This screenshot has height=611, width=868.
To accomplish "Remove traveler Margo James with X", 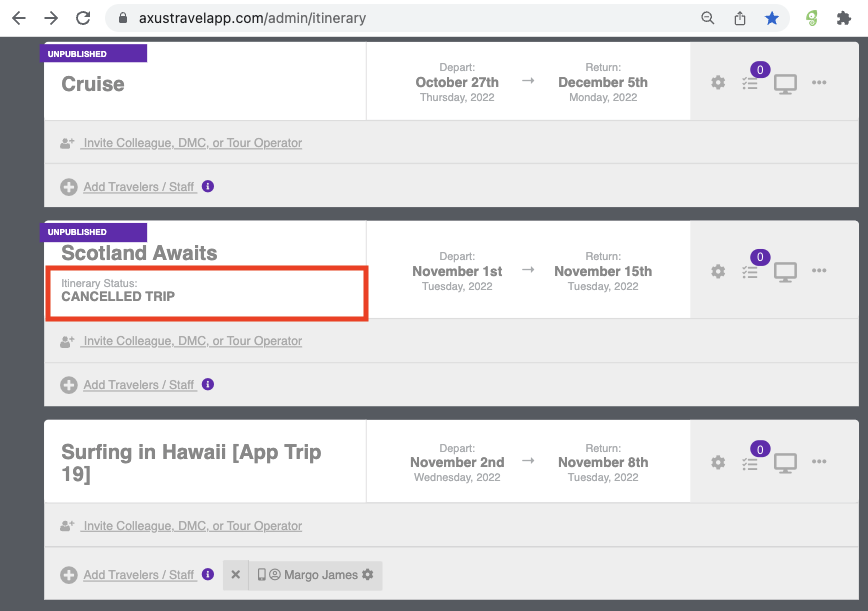I will [235, 575].
